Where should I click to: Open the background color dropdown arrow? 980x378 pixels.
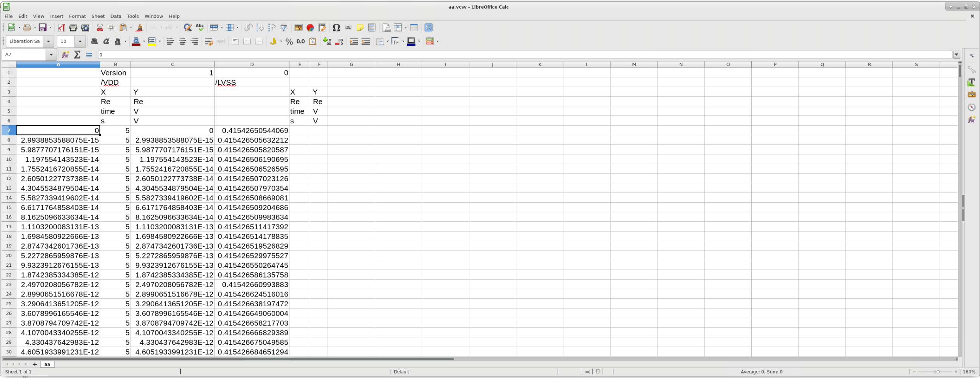point(160,41)
